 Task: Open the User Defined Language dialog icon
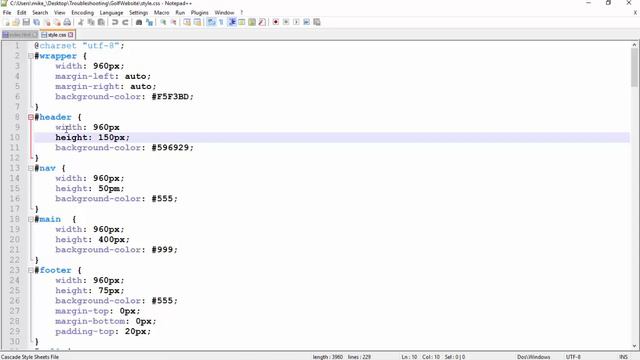click(x=242, y=22)
